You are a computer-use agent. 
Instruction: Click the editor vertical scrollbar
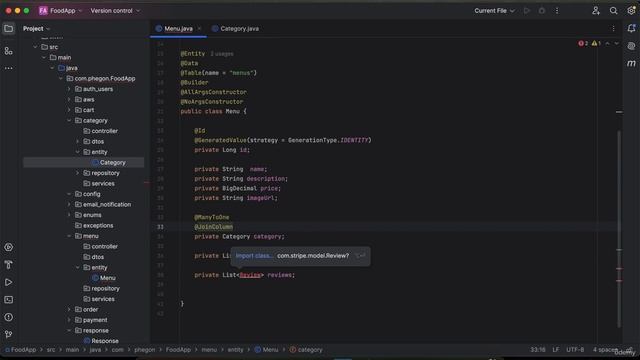pos(619,229)
